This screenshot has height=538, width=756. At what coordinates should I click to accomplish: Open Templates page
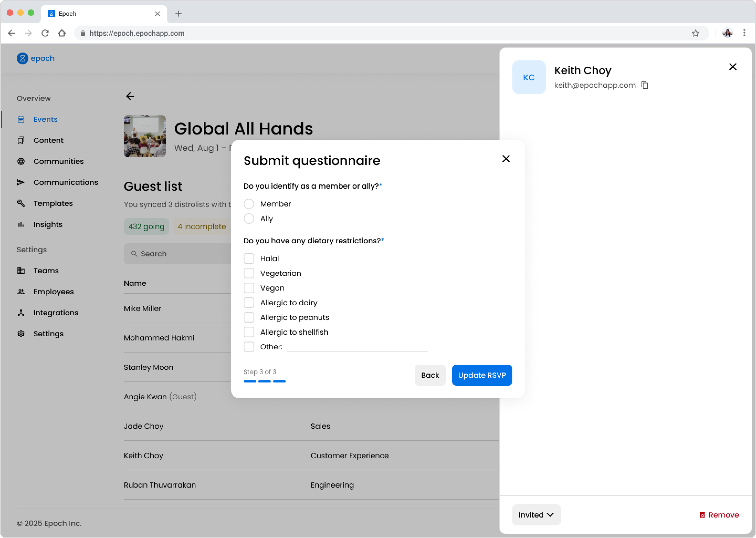coord(53,203)
